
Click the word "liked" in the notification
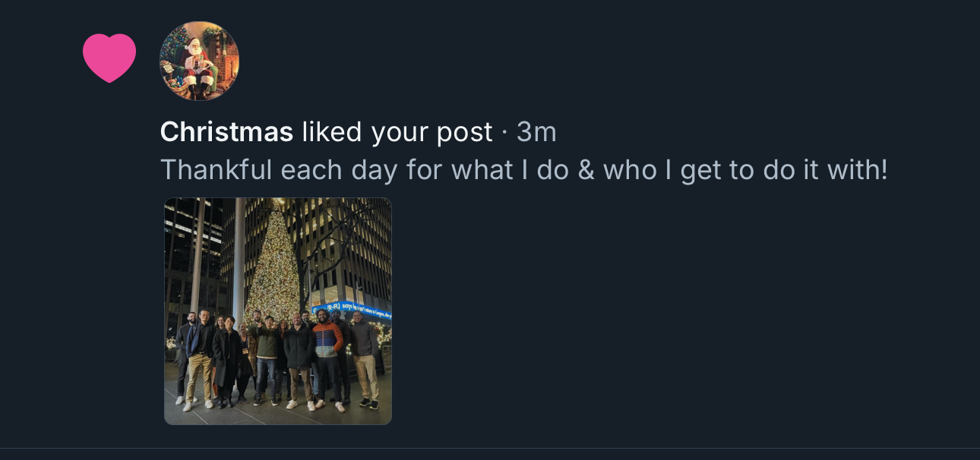tap(332, 132)
